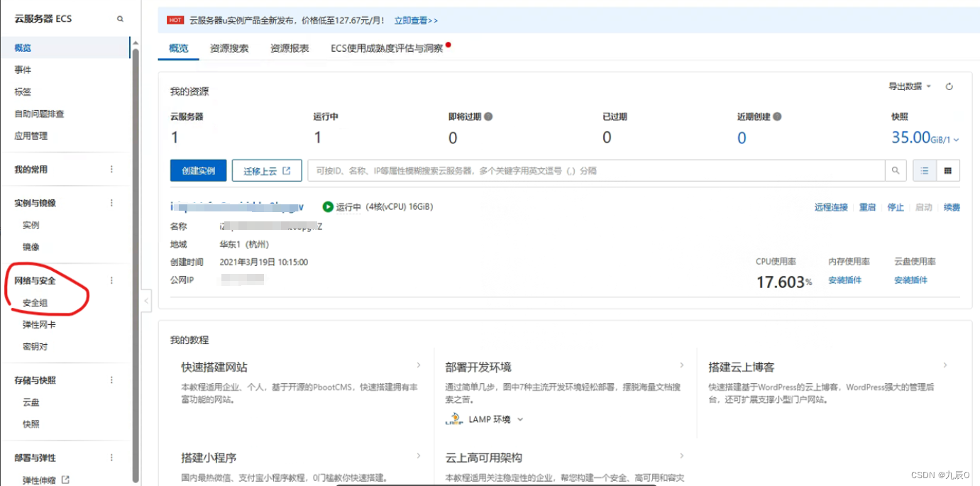Click the 快速搭建网站 tutorial title
The width and height of the screenshot is (980, 486).
(x=214, y=368)
